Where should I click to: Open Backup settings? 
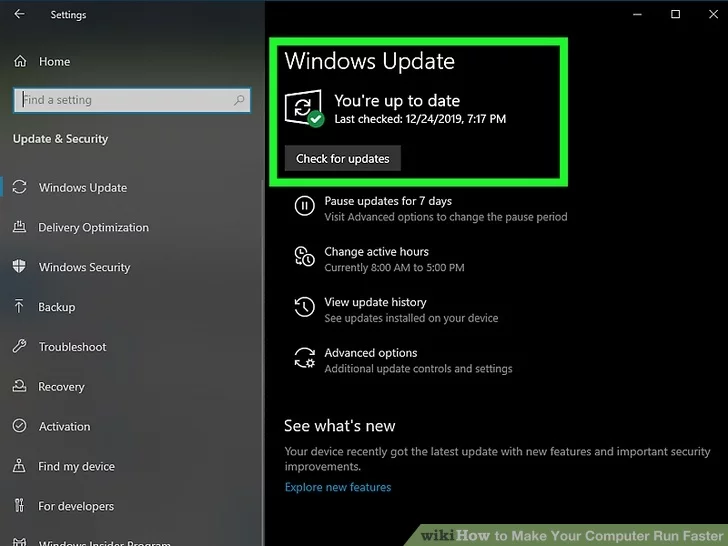tap(57, 307)
